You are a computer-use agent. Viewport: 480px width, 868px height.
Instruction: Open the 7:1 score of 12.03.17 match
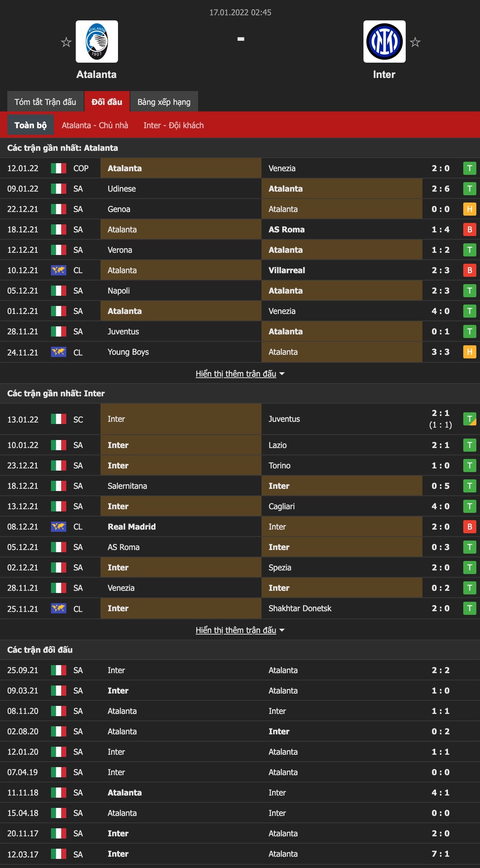441,854
